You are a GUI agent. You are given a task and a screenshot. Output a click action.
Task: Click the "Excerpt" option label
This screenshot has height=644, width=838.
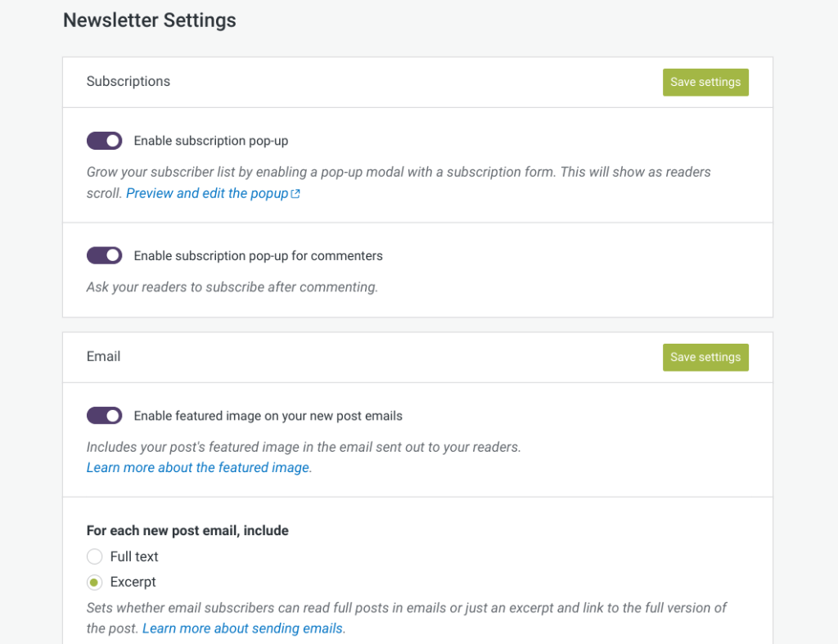pos(133,583)
